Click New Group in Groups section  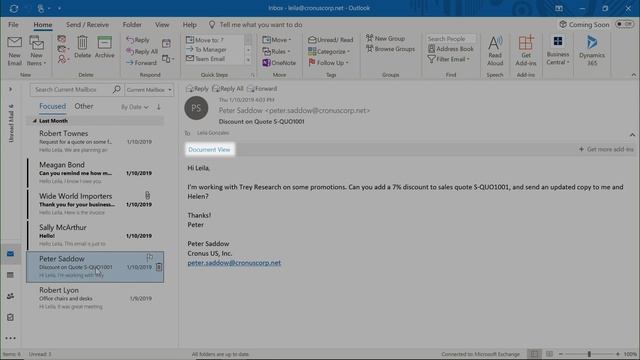pos(385,38)
